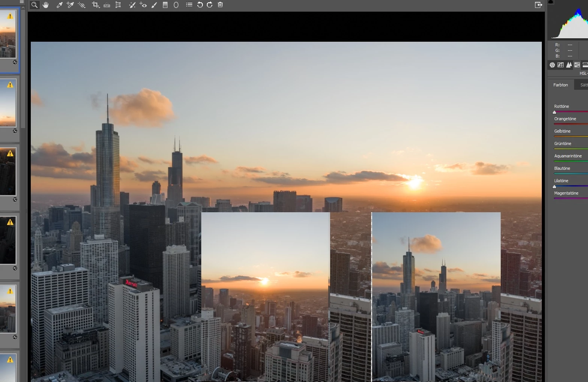Open the preferences list dialog icon
This screenshot has height=382, width=588.
click(x=189, y=5)
